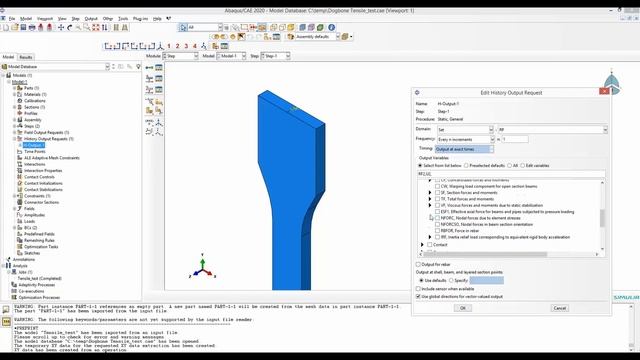Click the Print icon in toolbar
Image resolution: width=640 pixels, height=360 pixels.
click(32, 27)
